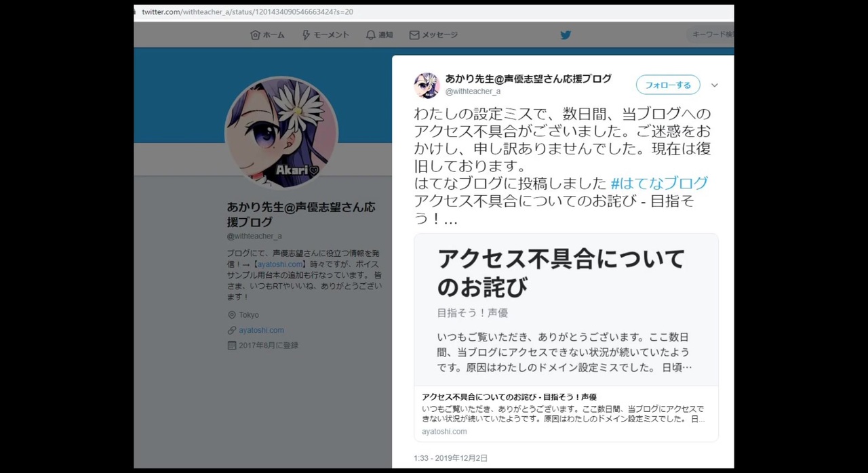The height and width of the screenshot is (473, 868).
Task: Click the profile name あかり先生@声優志望さん応援ブログ
Action: pos(301,214)
